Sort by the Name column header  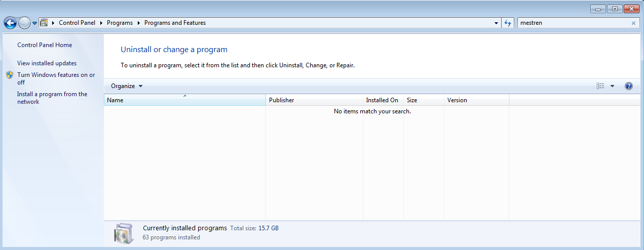coord(184,100)
